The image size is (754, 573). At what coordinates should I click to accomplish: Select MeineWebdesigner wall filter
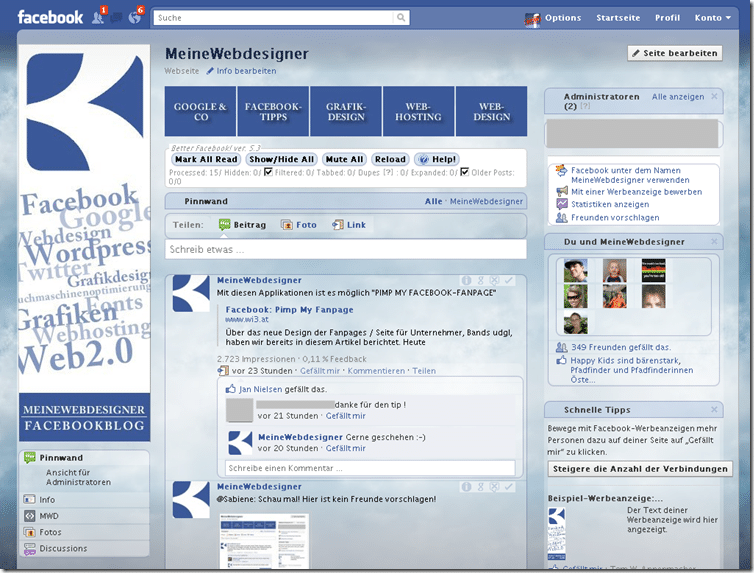(x=486, y=201)
